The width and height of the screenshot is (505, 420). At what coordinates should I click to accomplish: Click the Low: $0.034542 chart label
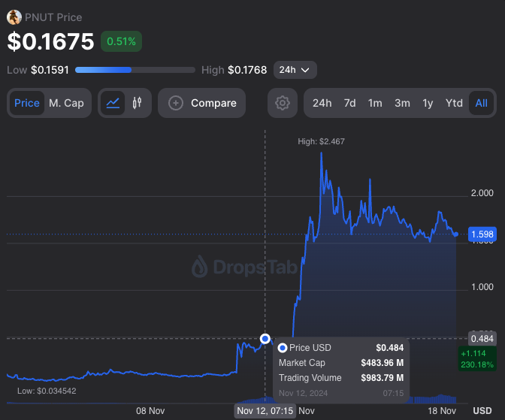[47, 391]
